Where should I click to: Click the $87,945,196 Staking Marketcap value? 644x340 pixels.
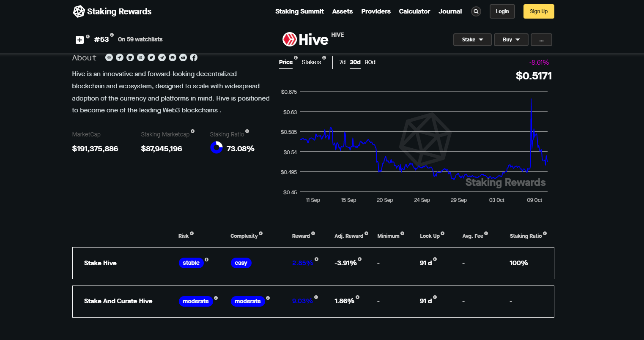tap(162, 149)
